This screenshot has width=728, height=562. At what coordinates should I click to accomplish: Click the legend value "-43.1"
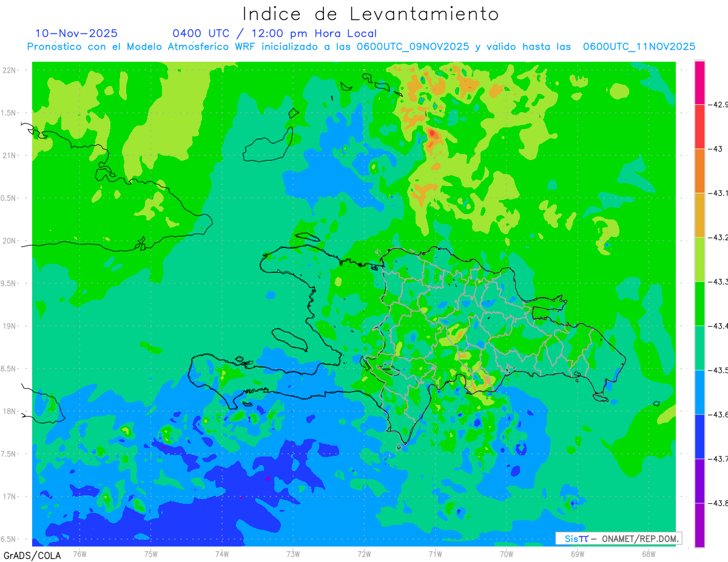(x=718, y=193)
